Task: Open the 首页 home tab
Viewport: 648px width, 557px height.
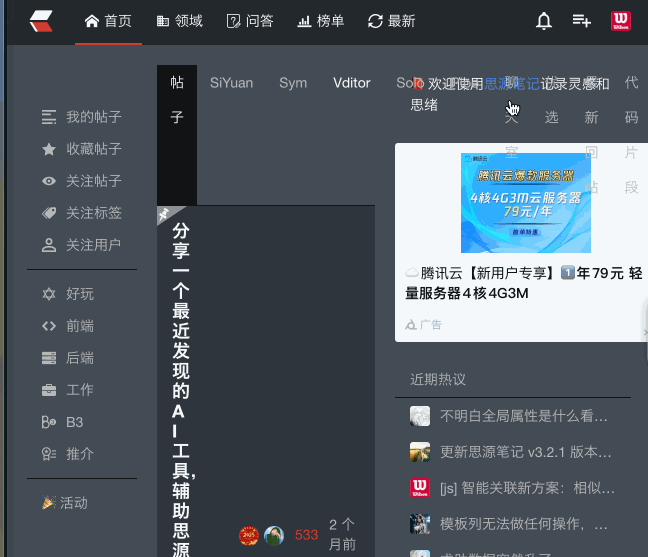Action: [x=108, y=21]
